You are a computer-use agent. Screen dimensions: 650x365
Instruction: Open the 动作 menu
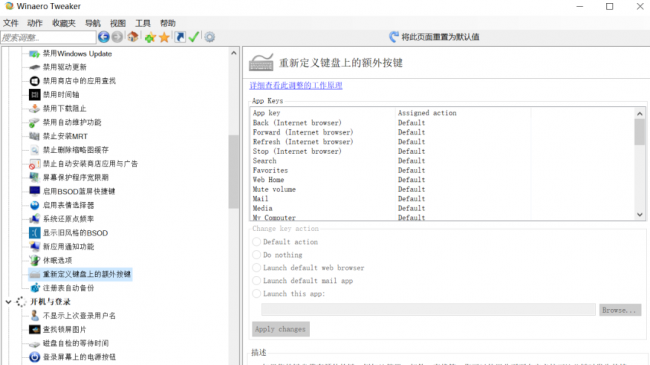(35, 23)
